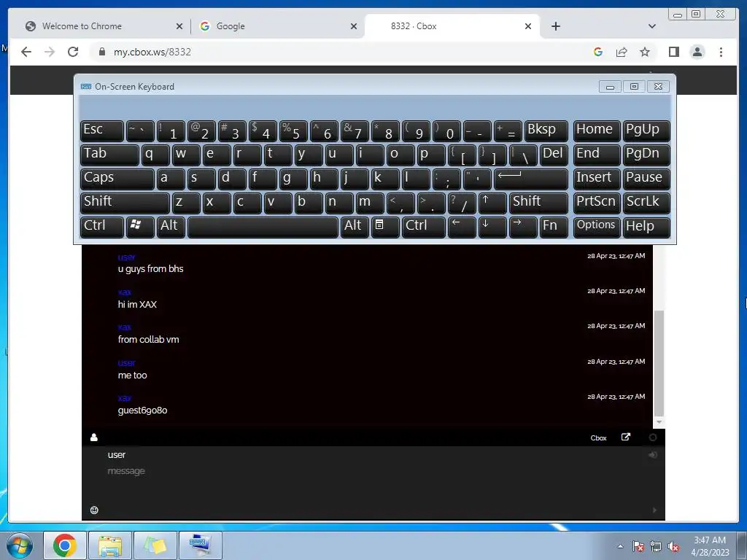Click the chat scrollbar down arrow
The image size is (747, 560).
coord(659,422)
